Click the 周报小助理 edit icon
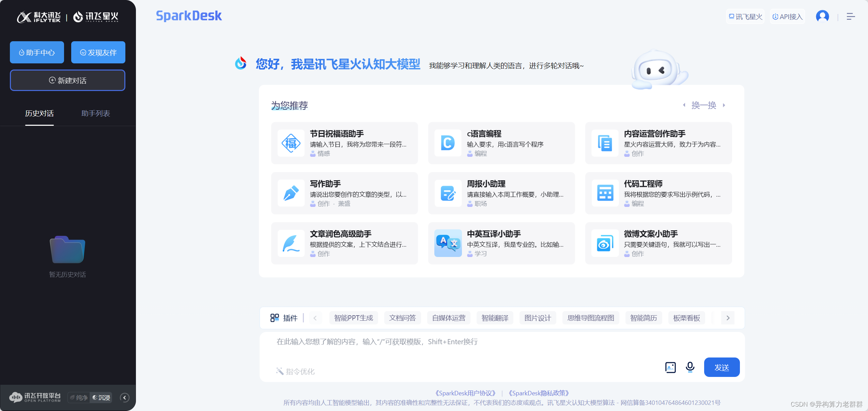Image resolution: width=868 pixels, height=411 pixels. click(448, 193)
